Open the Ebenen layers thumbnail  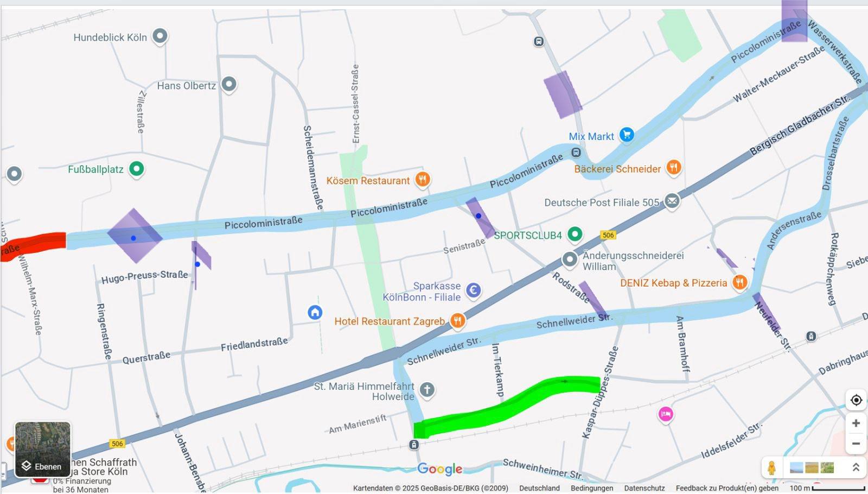point(43,449)
